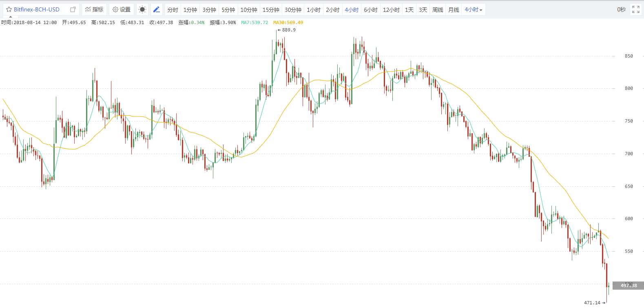Screen dimensions: 644x308
Task: Toggle fullscreen chart icon
Action: point(635,9)
